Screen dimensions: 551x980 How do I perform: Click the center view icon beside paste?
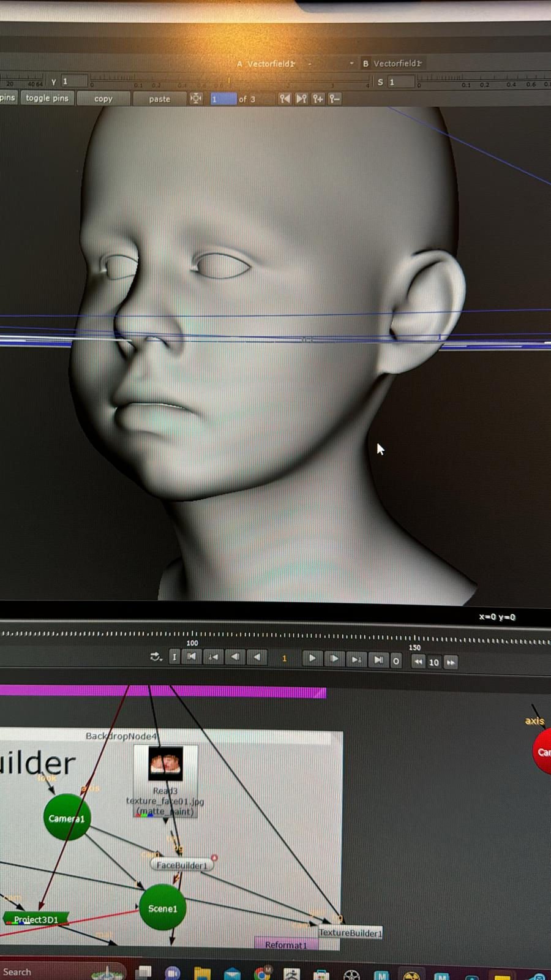pos(196,99)
